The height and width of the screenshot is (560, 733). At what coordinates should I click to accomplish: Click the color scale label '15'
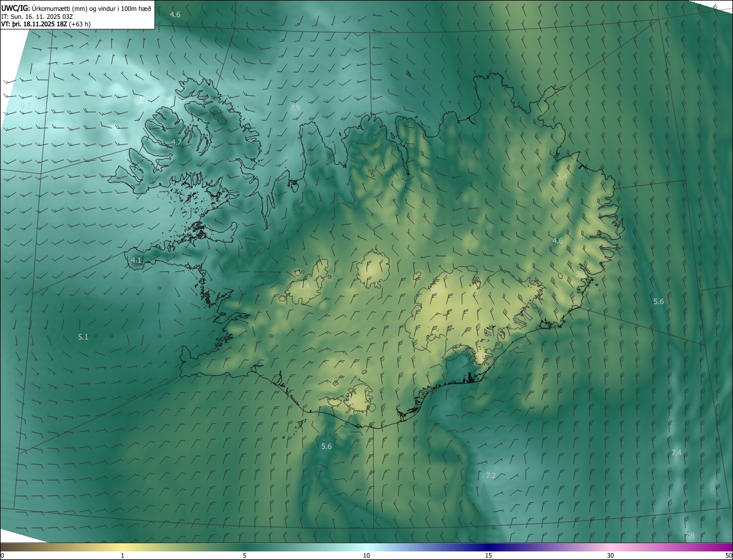click(488, 555)
